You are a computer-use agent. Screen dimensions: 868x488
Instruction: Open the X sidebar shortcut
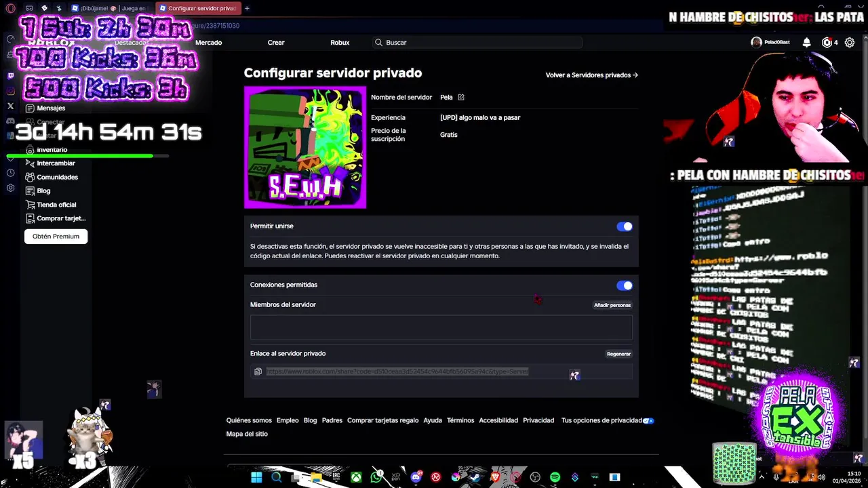click(x=10, y=106)
